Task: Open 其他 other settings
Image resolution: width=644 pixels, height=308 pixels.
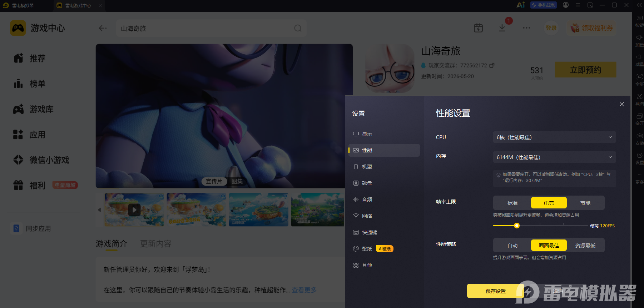Action: coord(384,265)
